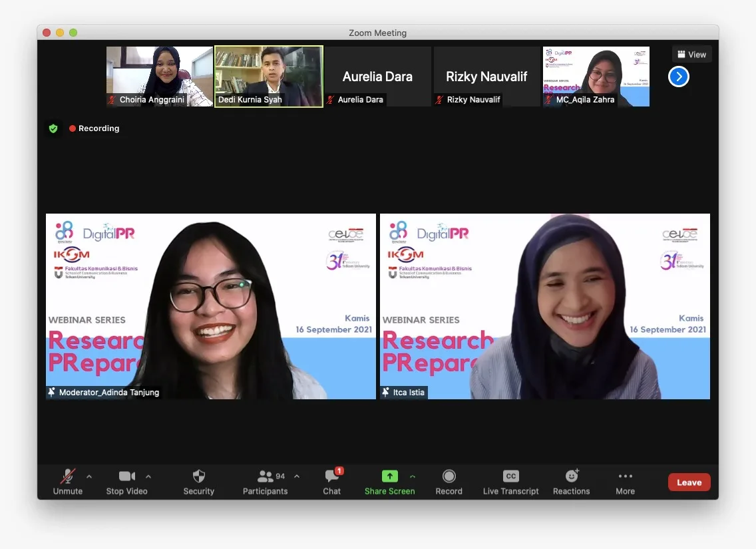Select Choiria Anggraini's video thumbnail

tap(160, 76)
